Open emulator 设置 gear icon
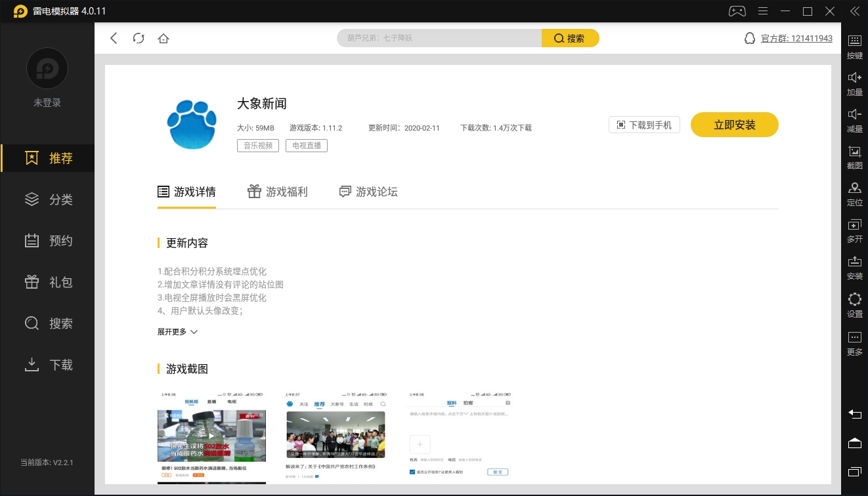This screenshot has height=496, width=868. pos(855,305)
